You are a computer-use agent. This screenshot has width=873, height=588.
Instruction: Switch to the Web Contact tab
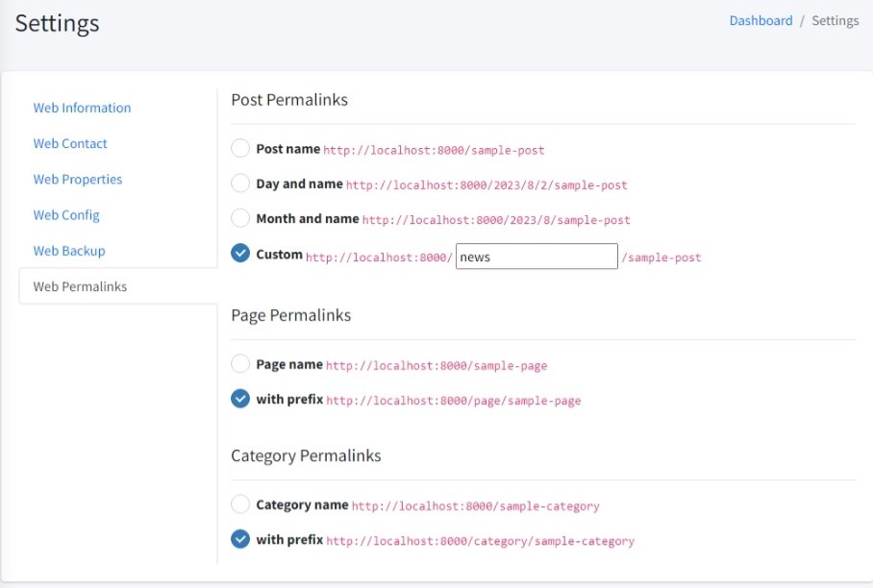click(70, 143)
